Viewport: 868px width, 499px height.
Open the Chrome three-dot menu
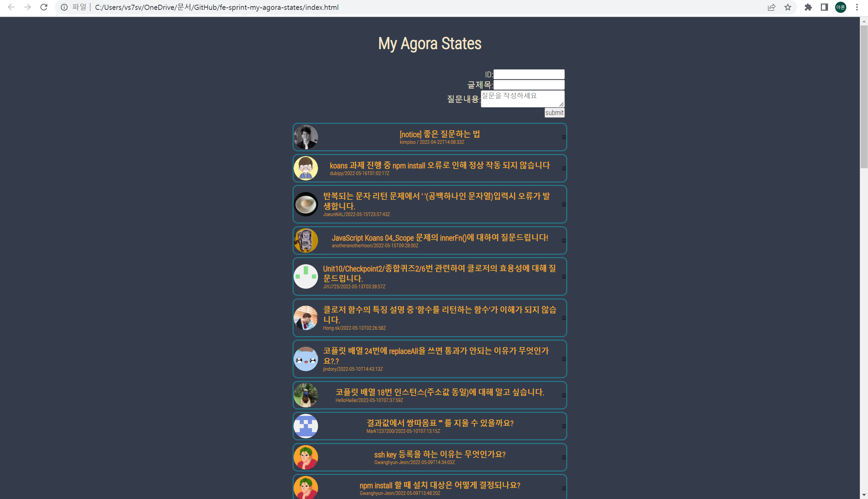point(857,7)
